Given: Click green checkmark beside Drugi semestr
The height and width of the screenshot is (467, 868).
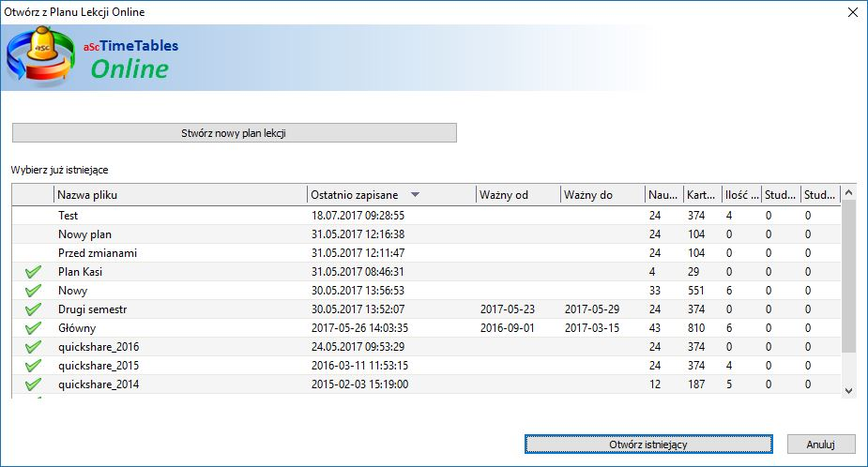Looking at the screenshot, I should [x=34, y=309].
